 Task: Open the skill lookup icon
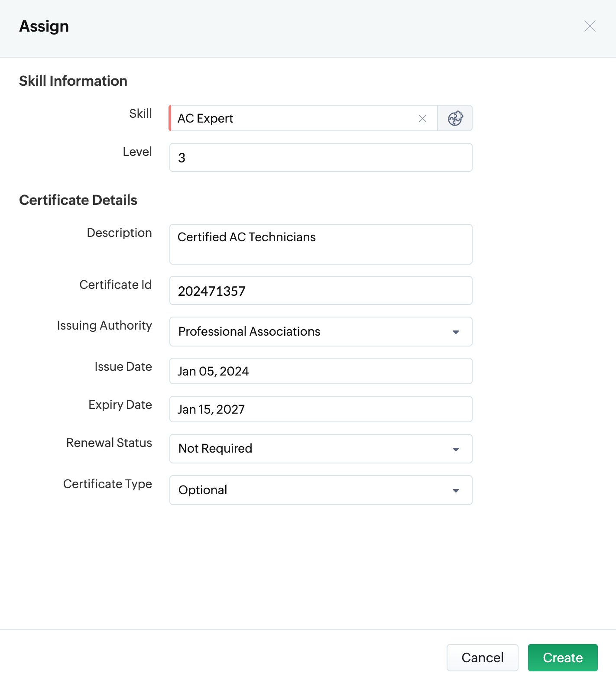[455, 118]
